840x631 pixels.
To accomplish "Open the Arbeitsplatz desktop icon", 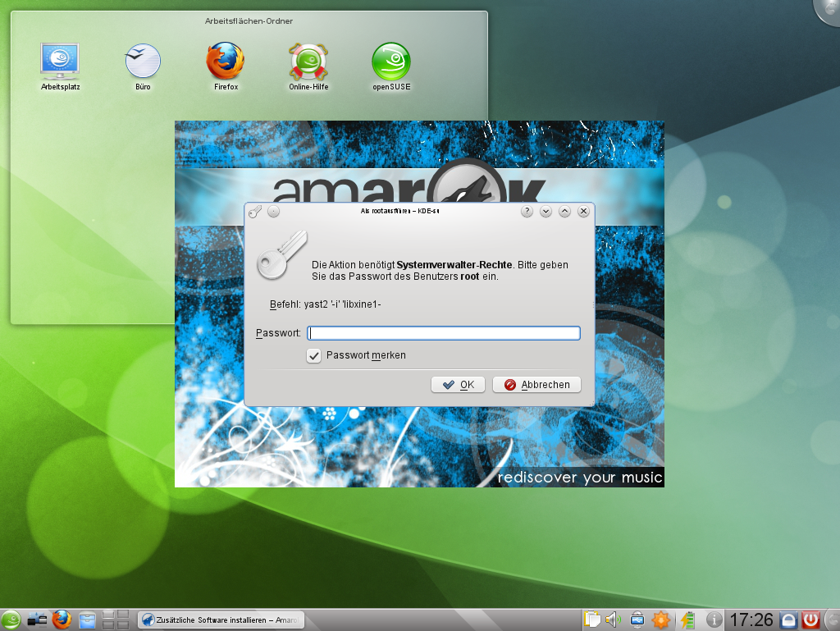I will (x=60, y=62).
